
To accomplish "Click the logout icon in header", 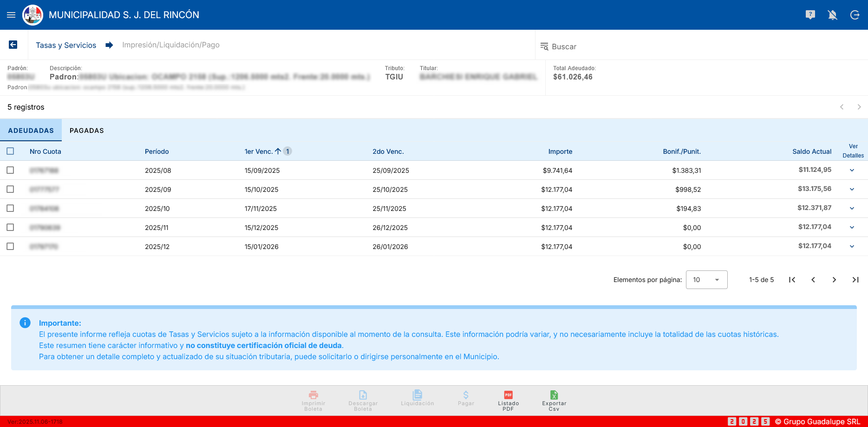I will [855, 15].
